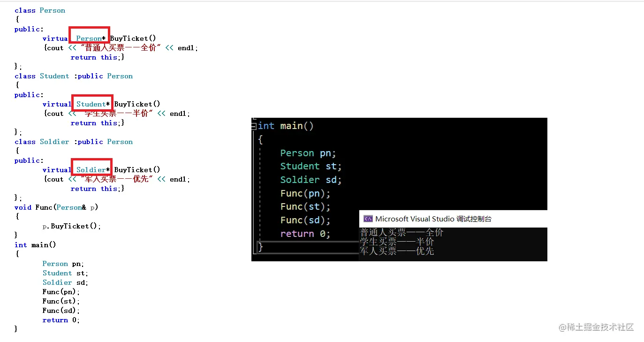This screenshot has height=342, width=644.
Task: Select the console output line 军人买票——优先
Action: click(397, 251)
